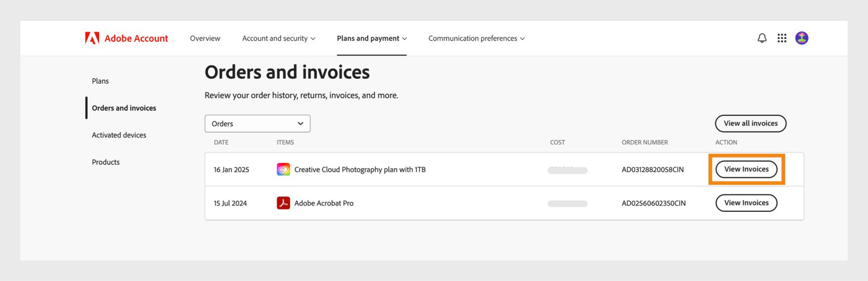
Task: Click View all invoices button
Action: coord(750,124)
